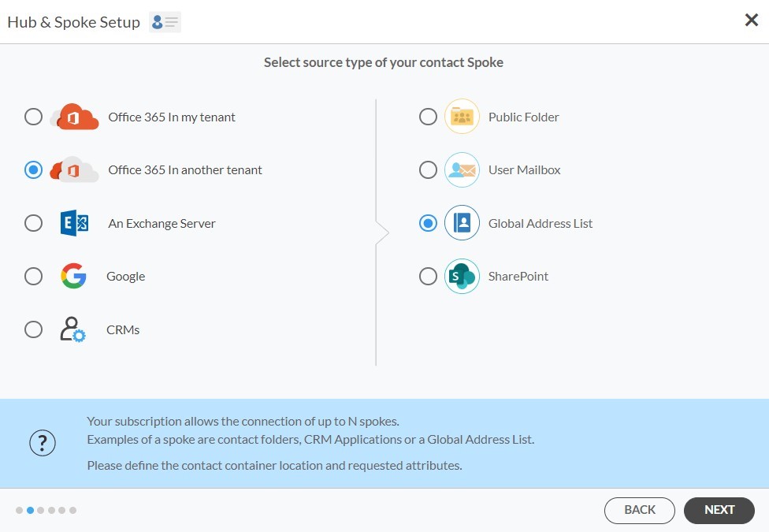Click the 'Office 365 In another tenant' label

185,170
